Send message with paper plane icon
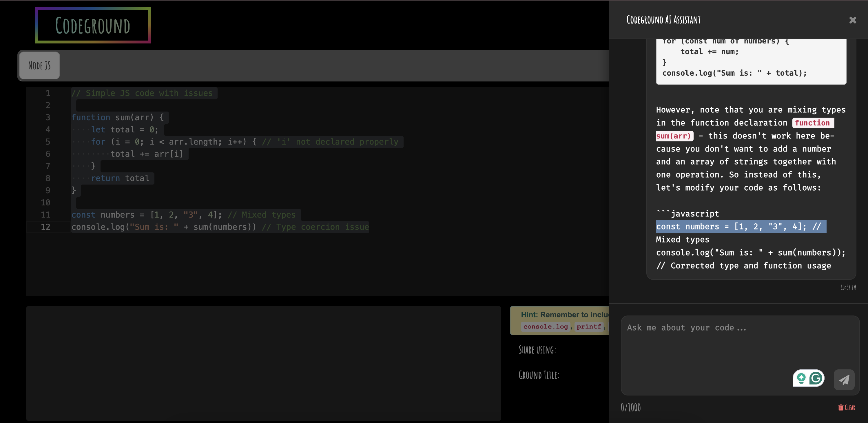This screenshot has width=868, height=423. pos(844,380)
